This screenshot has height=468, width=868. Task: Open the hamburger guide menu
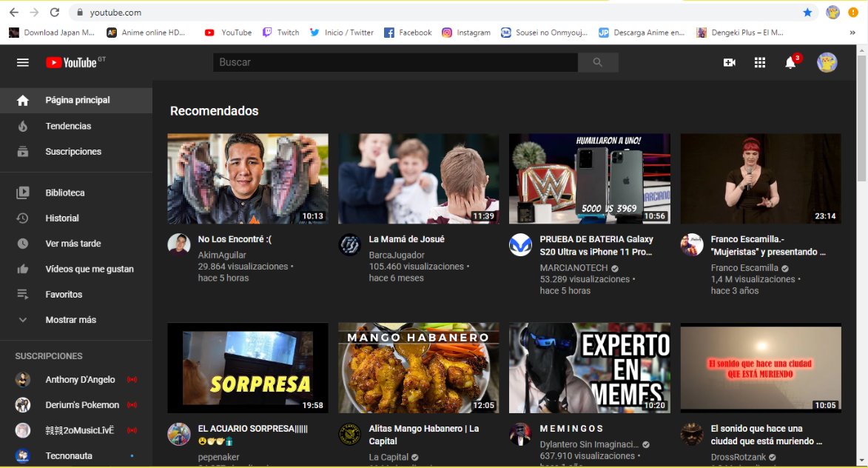[23, 63]
